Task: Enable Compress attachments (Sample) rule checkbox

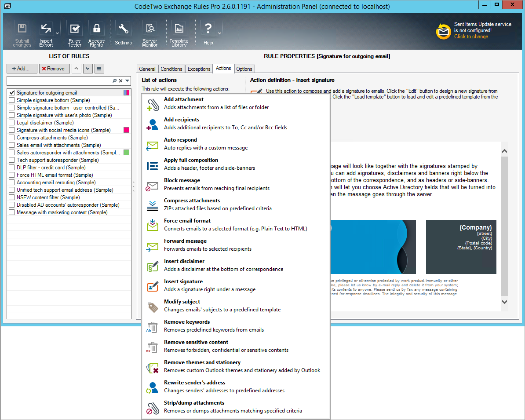Action: click(x=12, y=138)
